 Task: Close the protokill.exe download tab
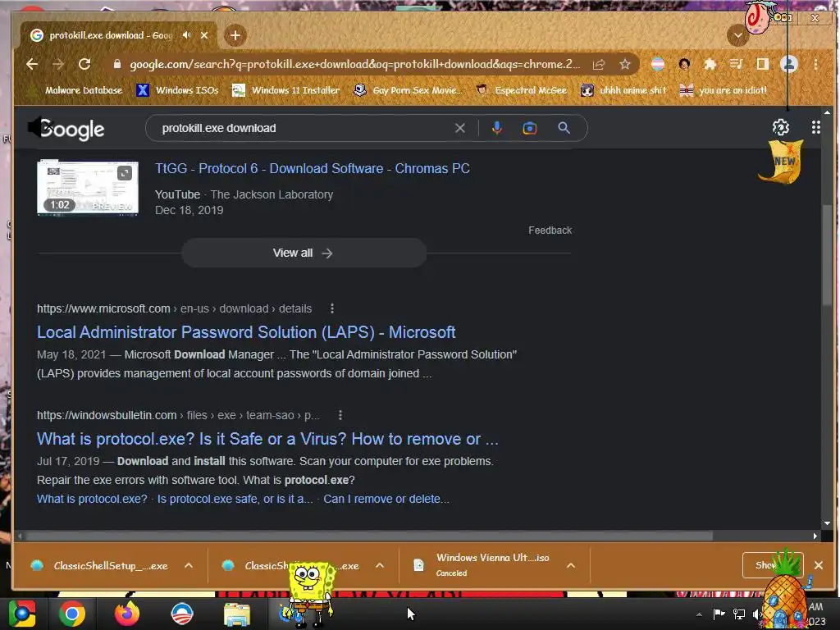click(x=204, y=35)
